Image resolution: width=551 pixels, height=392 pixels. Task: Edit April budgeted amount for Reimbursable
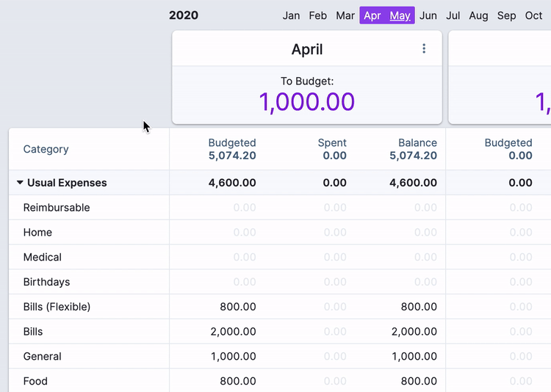(244, 208)
